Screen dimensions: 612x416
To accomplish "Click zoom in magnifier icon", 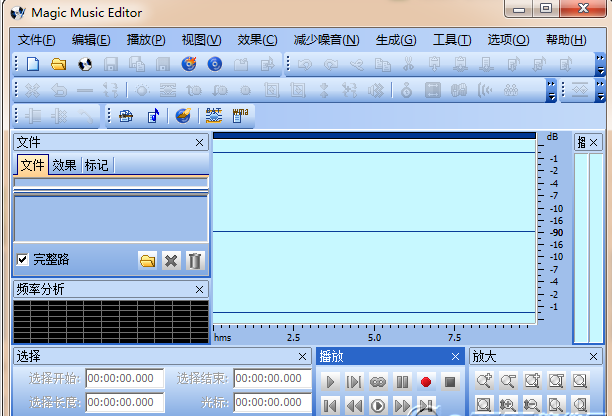I will tap(484, 380).
